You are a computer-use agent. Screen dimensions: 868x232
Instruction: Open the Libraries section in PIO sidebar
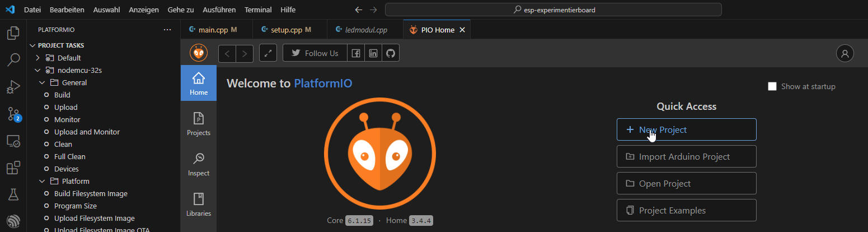coord(199,205)
